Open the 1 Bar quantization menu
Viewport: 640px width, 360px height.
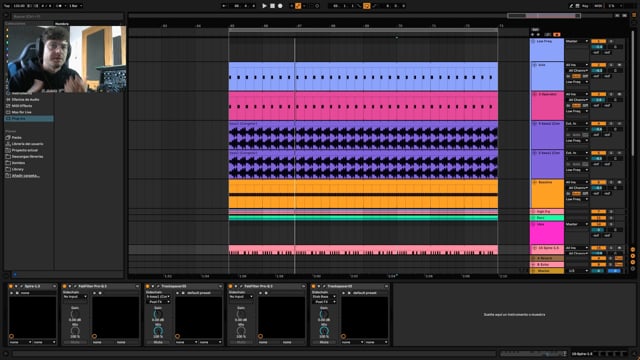75,6
